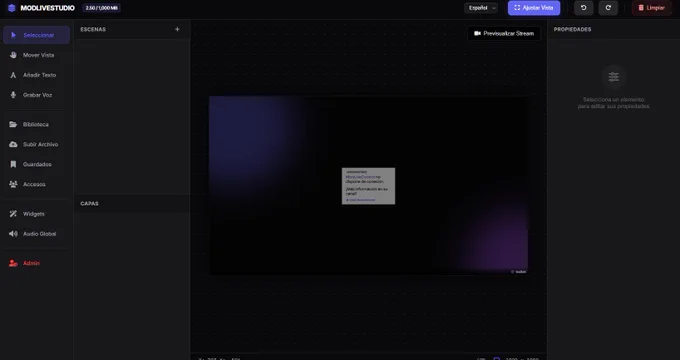Select the Añadir Texto tool

coord(36,75)
